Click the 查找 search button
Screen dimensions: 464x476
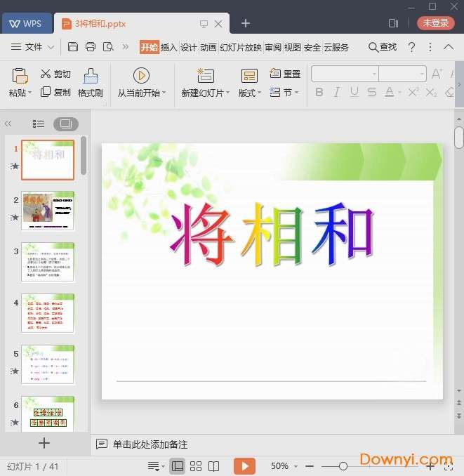click(383, 47)
